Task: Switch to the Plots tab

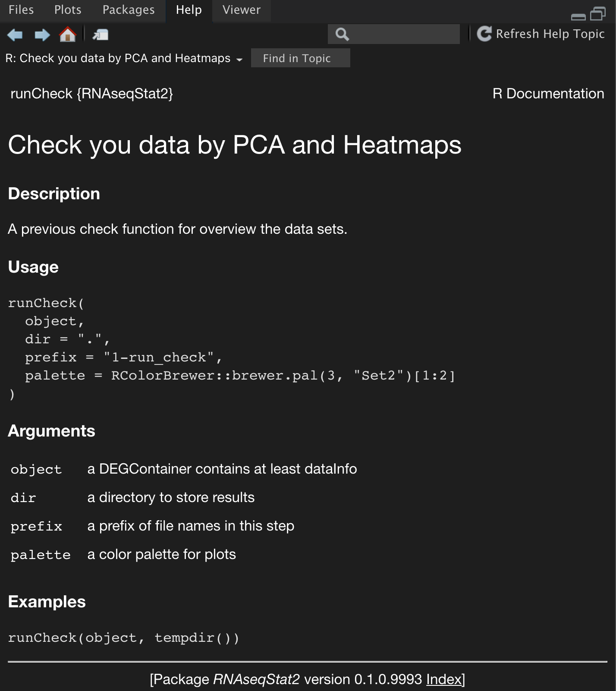Action: pos(68,10)
